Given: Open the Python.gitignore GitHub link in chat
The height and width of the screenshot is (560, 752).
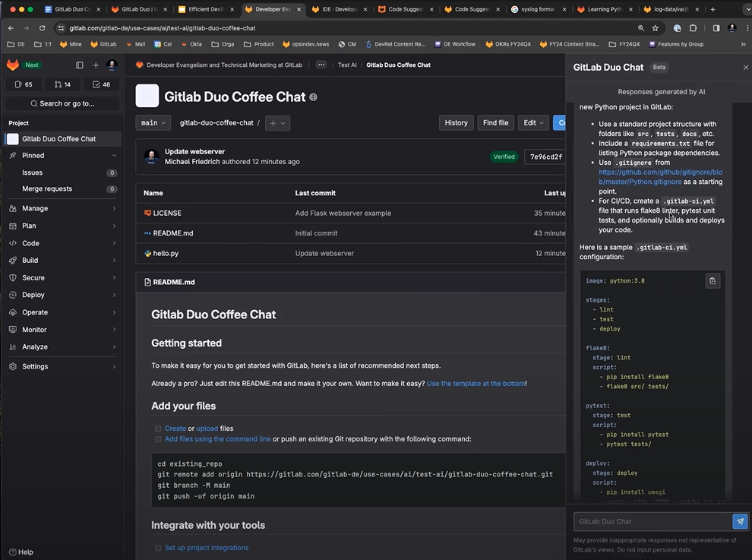Looking at the screenshot, I should (660, 177).
